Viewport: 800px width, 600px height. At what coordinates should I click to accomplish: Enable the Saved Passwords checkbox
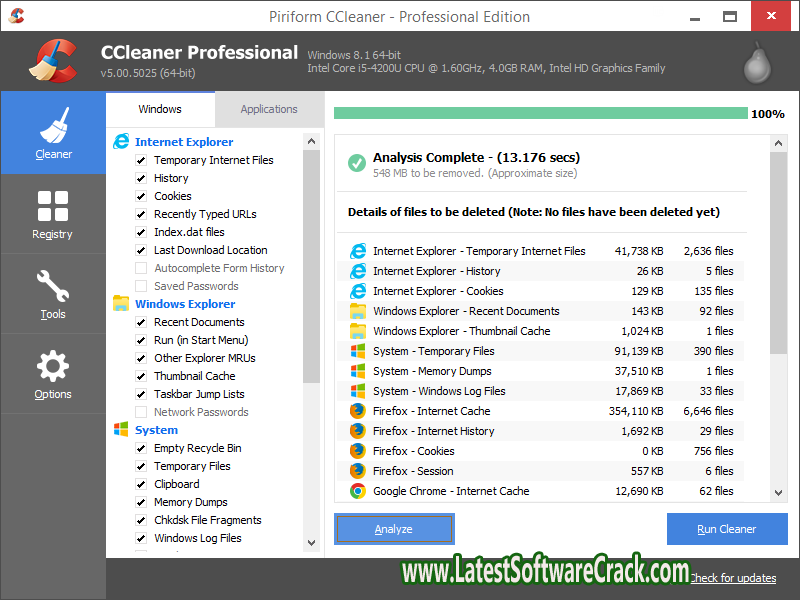click(x=141, y=286)
